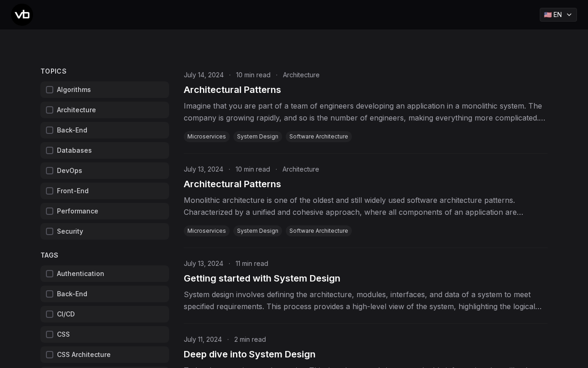Toggle the Architecture topic filter
This screenshot has width=588, height=368.
coord(50,110)
